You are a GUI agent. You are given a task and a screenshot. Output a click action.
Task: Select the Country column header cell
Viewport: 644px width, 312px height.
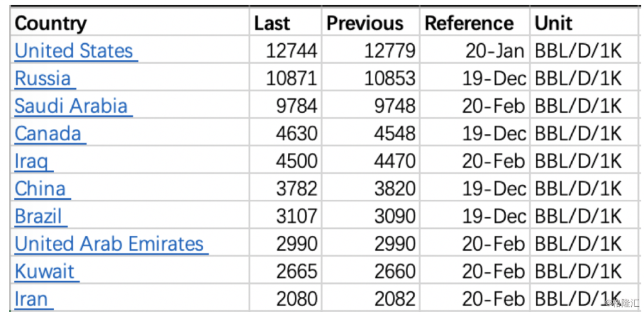(x=50, y=23)
